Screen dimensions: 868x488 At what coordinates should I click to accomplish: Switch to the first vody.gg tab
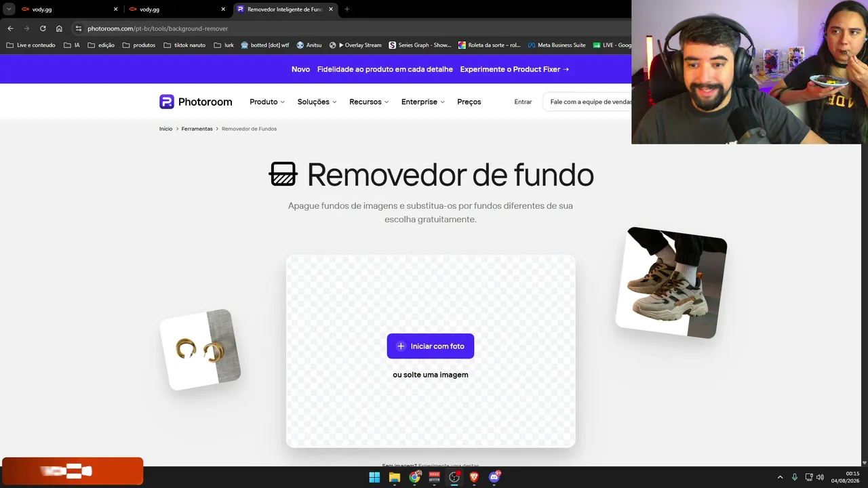click(x=69, y=9)
